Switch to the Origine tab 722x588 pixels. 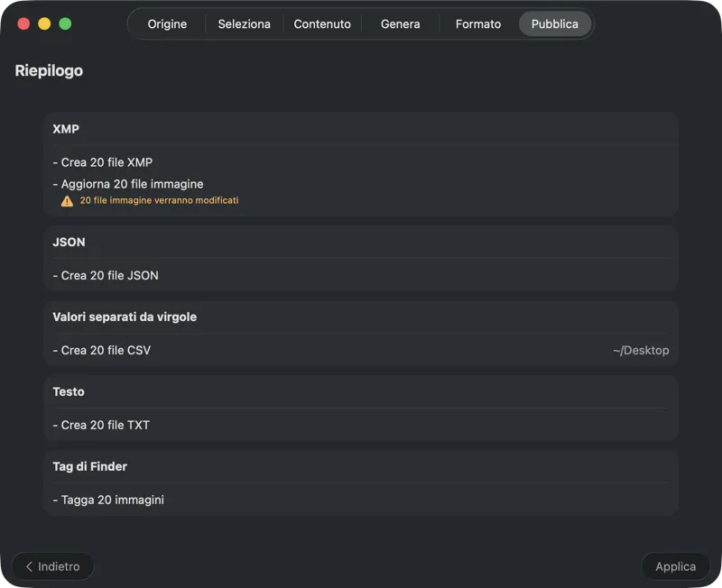pyautogui.click(x=167, y=24)
